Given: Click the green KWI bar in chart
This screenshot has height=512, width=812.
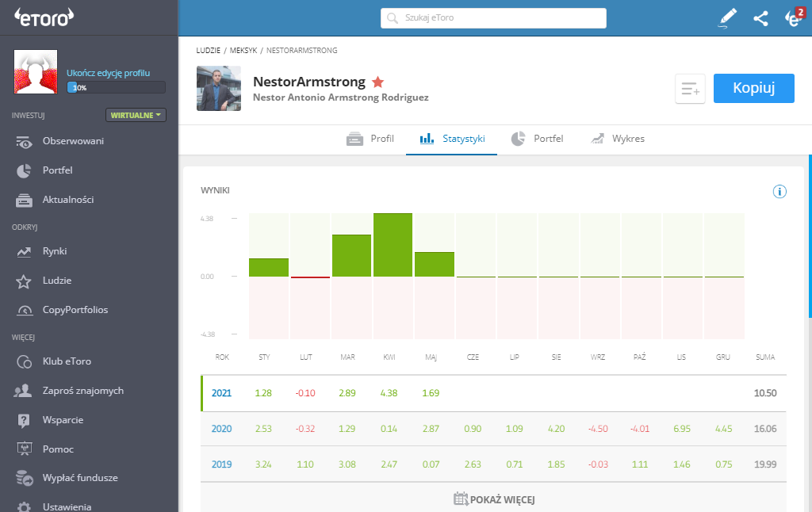Looking at the screenshot, I should tap(393, 245).
